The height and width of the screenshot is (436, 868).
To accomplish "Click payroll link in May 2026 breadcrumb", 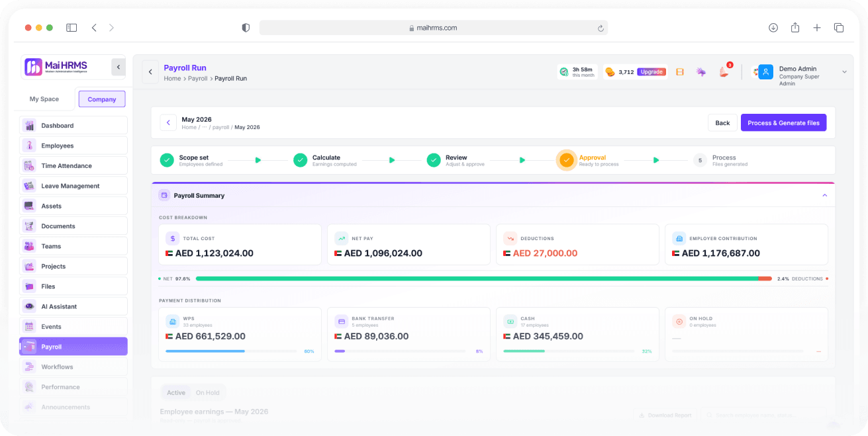I will coord(220,127).
